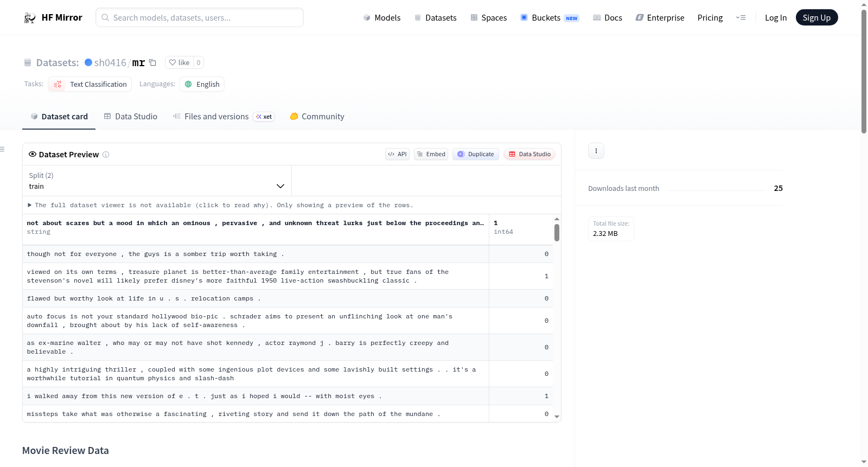This screenshot has height=467, width=868.
Task: Select row "a highly intriguing thriller"
Action: 288,374
